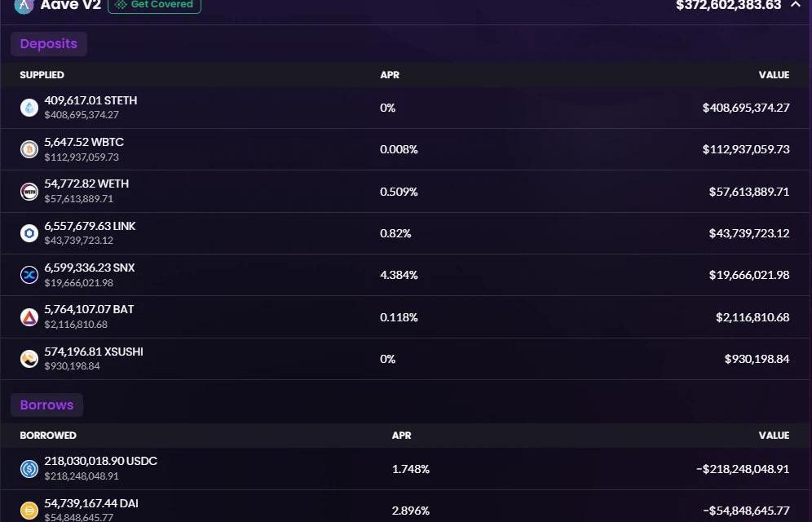
Task: Click the BAT token icon
Action: coord(29,317)
